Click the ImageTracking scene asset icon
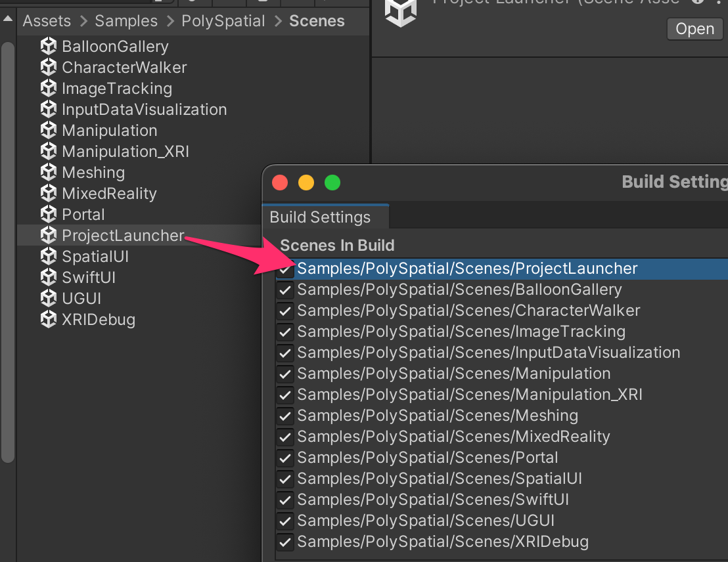Image resolution: width=728 pixels, height=562 pixels. tap(49, 88)
